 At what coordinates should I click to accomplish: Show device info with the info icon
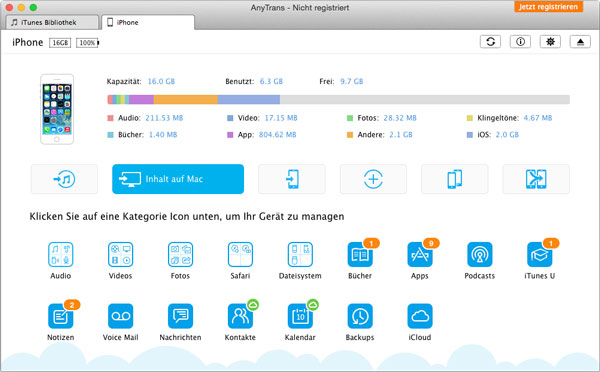click(x=520, y=42)
